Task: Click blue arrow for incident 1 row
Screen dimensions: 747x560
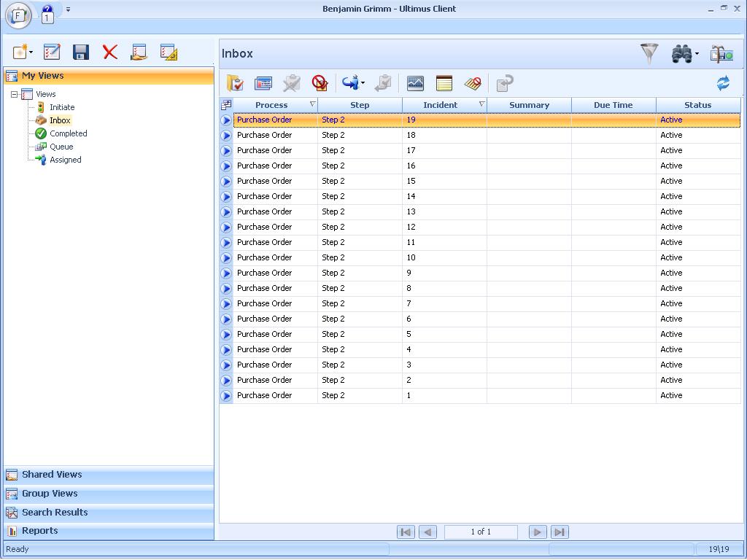Action: [x=226, y=396]
